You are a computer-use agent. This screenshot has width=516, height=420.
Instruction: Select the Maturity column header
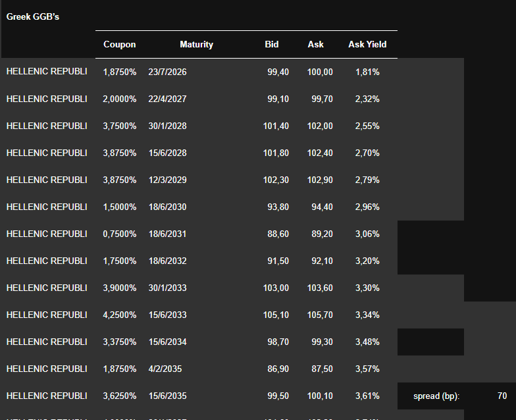tap(196, 45)
